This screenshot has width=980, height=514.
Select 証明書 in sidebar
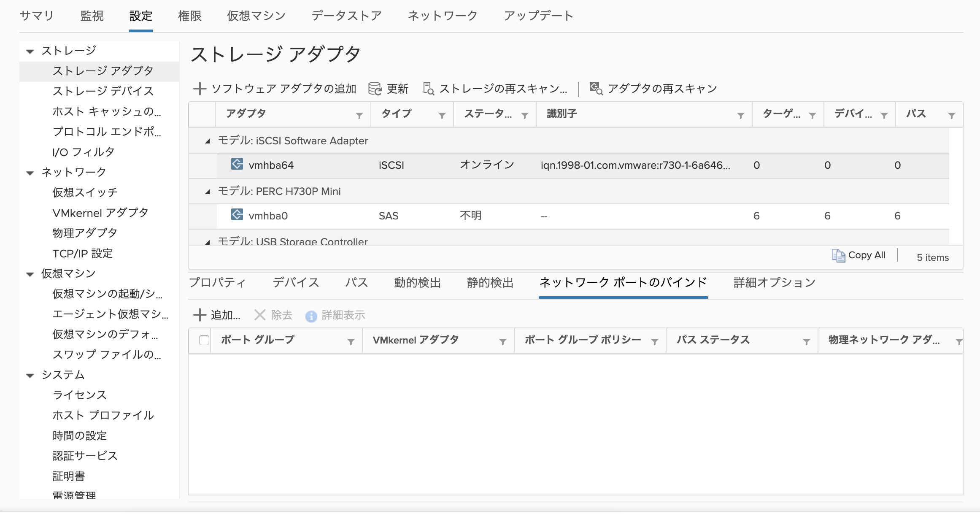click(x=69, y=476)
